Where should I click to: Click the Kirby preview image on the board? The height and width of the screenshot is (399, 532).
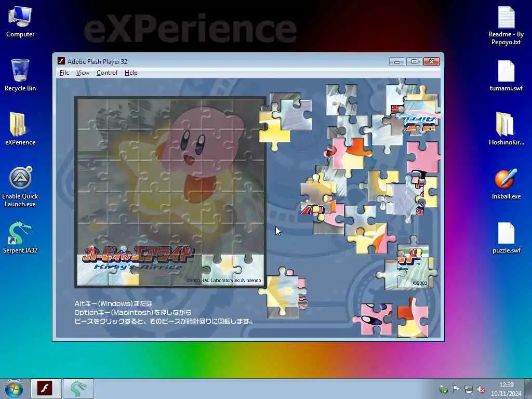170,192
